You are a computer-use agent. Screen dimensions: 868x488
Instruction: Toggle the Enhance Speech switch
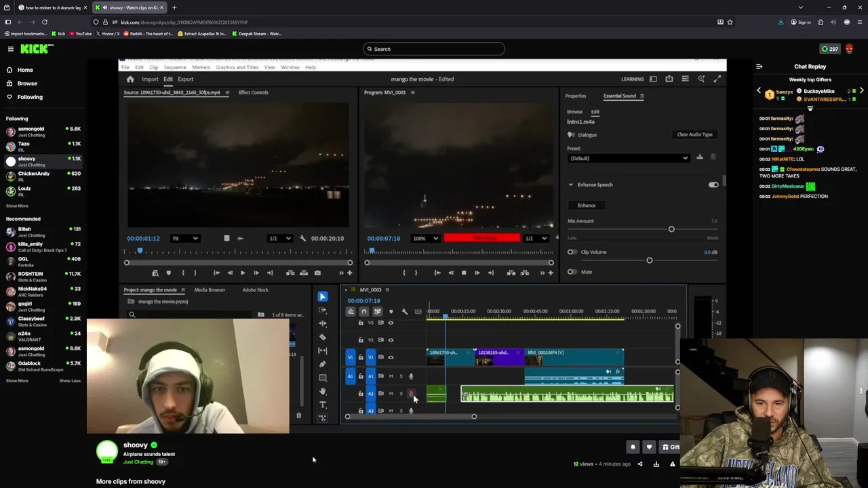pos(713,184)
